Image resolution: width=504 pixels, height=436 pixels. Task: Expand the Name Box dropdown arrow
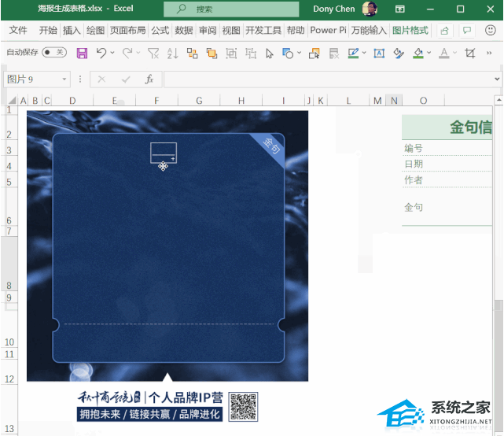click(64, 79)
